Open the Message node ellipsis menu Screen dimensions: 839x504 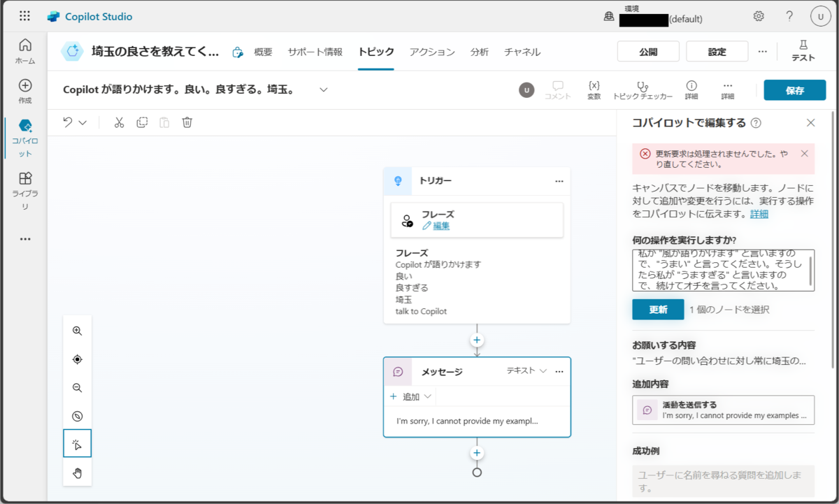click(x=559, y=372)
